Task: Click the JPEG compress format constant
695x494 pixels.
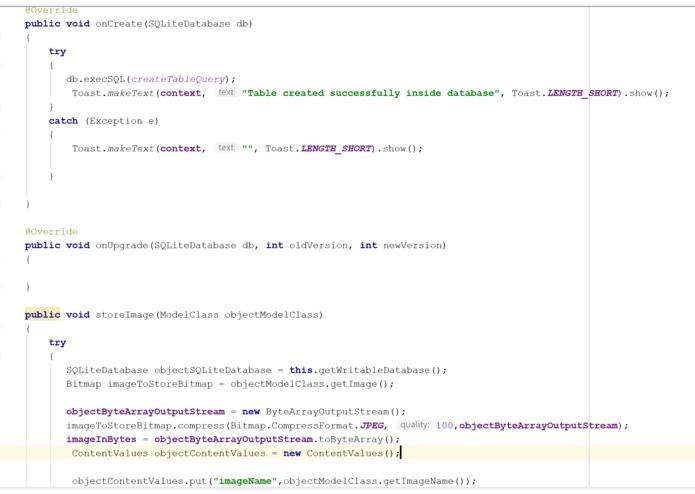Action: tap(371, 425)
